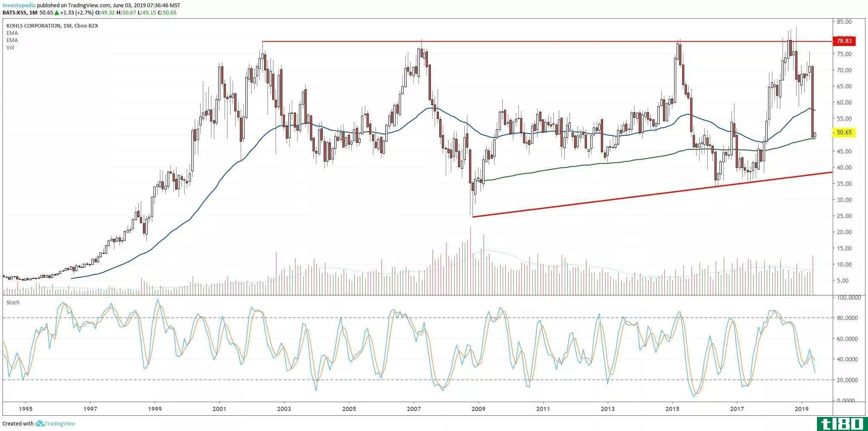Click the O:49.32 open value in header

point(106,13)
